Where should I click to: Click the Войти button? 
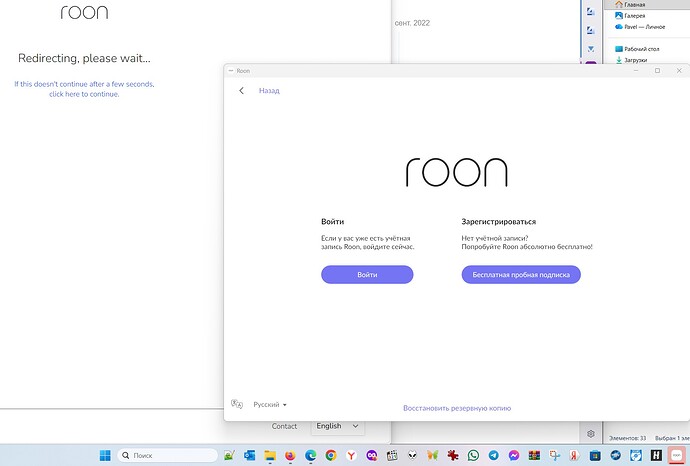(x=367, y=275)
